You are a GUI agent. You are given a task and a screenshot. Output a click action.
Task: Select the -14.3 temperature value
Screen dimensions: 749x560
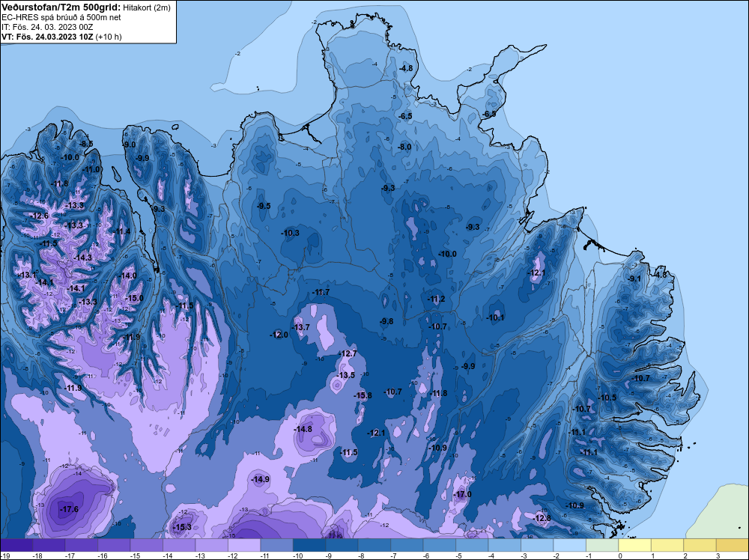pos(82,258)
